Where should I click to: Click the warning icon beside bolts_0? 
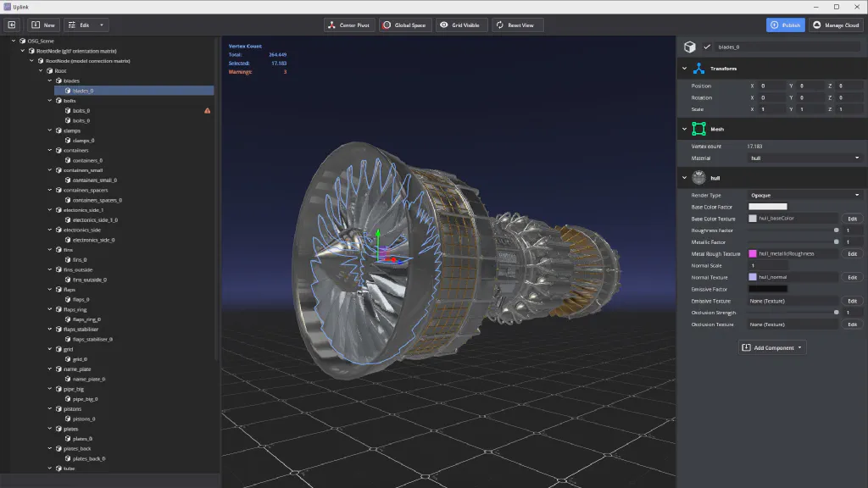point(208,111)
